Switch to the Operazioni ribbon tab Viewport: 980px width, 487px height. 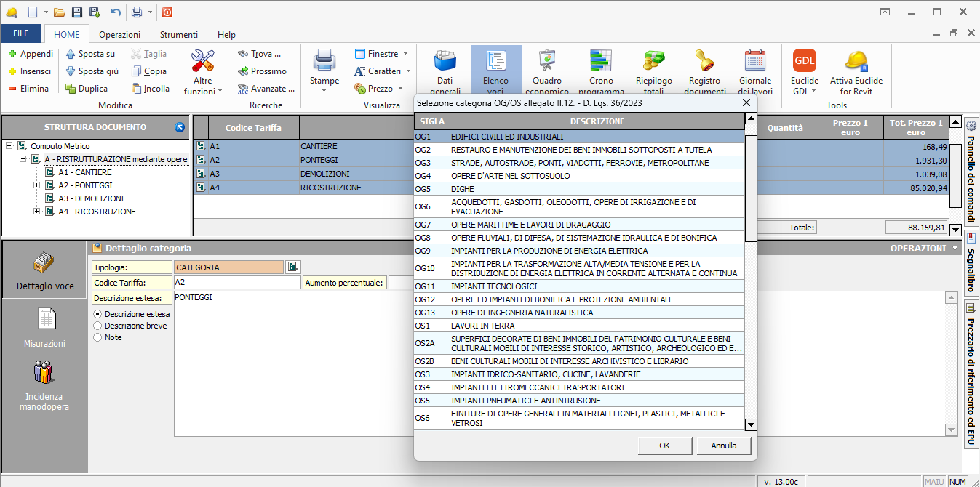[x=120, y=35]
